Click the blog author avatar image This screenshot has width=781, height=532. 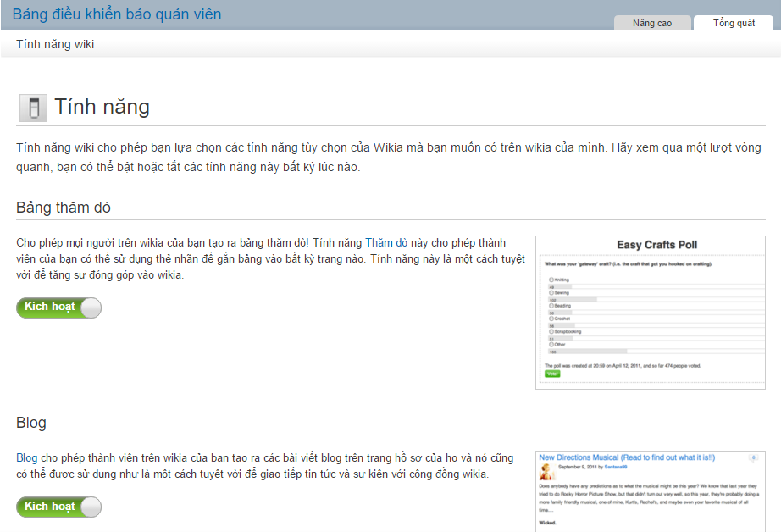pyautogui.click(x=546, y=473)
